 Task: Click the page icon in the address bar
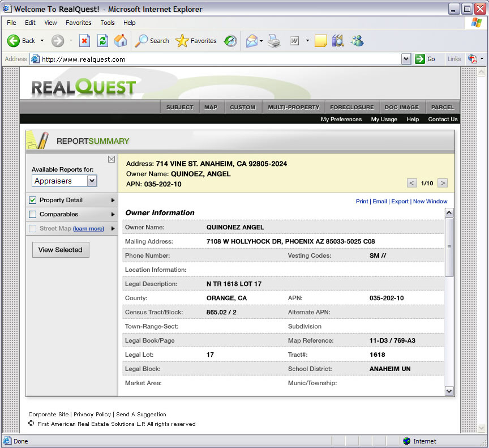(36, 59)
